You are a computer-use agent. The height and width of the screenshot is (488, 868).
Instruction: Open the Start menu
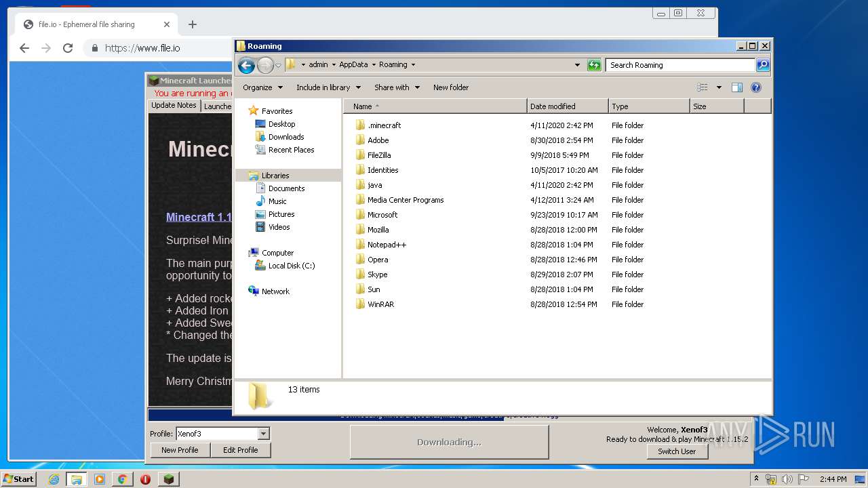(x=18, y=479)
